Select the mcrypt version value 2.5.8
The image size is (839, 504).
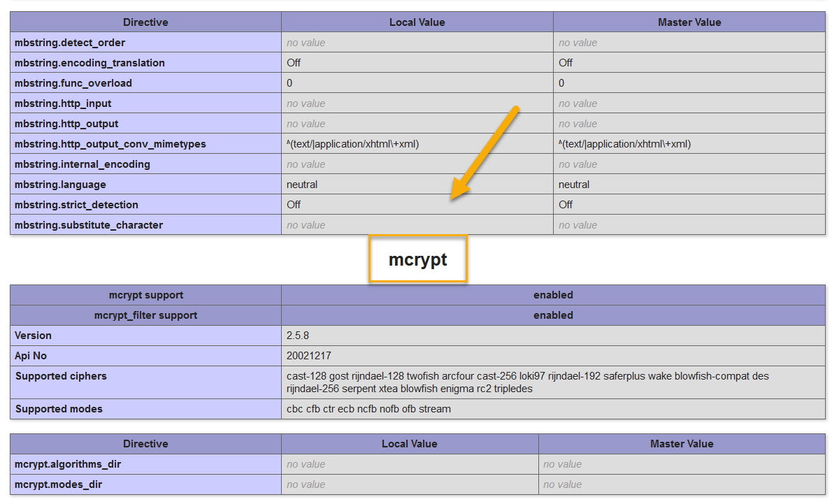298,336
